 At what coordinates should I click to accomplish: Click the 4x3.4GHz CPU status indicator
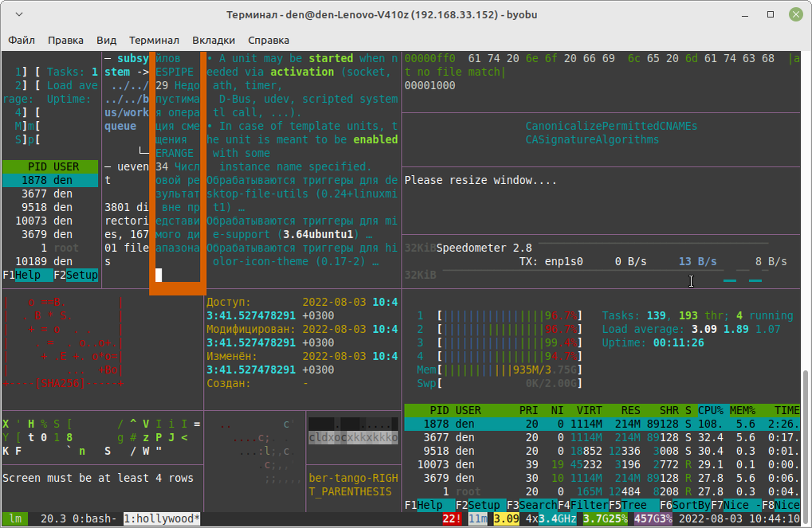pos(551,518)
